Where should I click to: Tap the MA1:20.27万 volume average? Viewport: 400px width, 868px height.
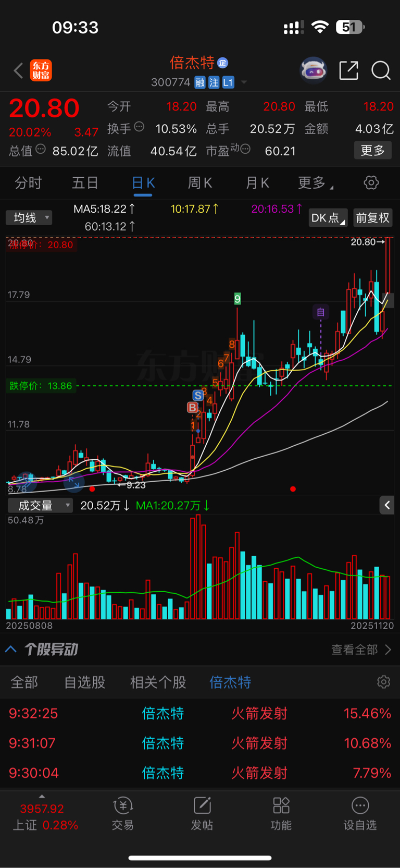(172, 505)
